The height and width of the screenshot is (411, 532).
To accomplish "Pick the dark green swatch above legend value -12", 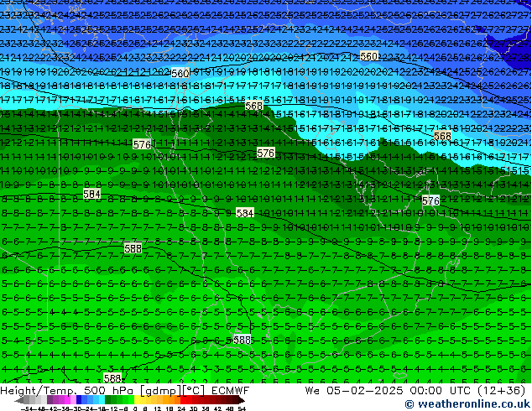I will [108, 399].
